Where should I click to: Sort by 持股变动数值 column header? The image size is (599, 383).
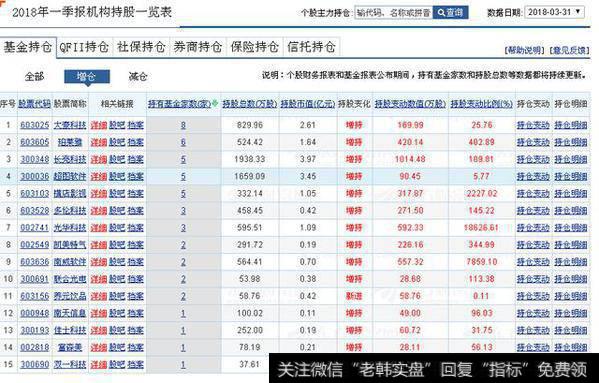click(410, 104)
